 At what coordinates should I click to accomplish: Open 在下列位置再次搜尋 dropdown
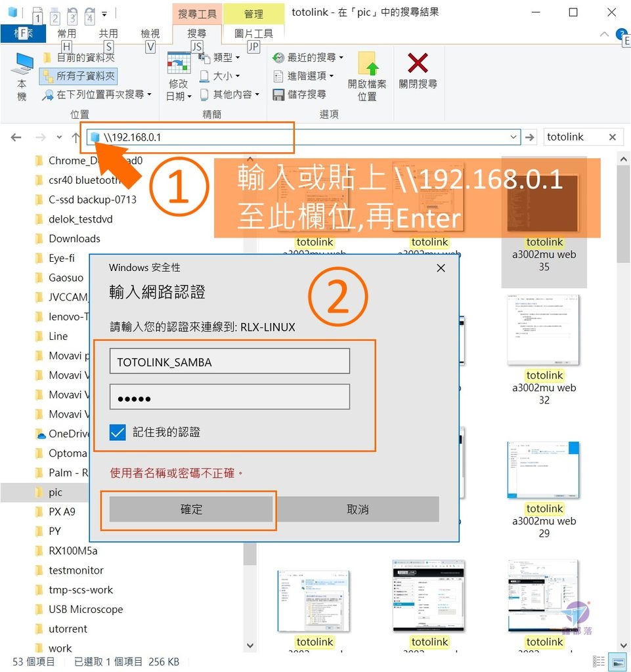[x=97, y=94]
